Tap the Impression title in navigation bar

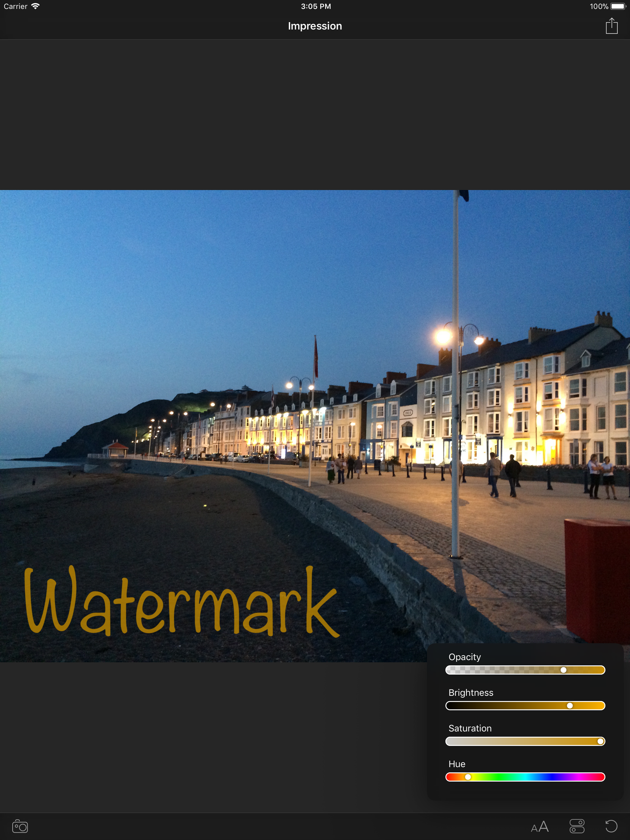(x=315, y=26)
